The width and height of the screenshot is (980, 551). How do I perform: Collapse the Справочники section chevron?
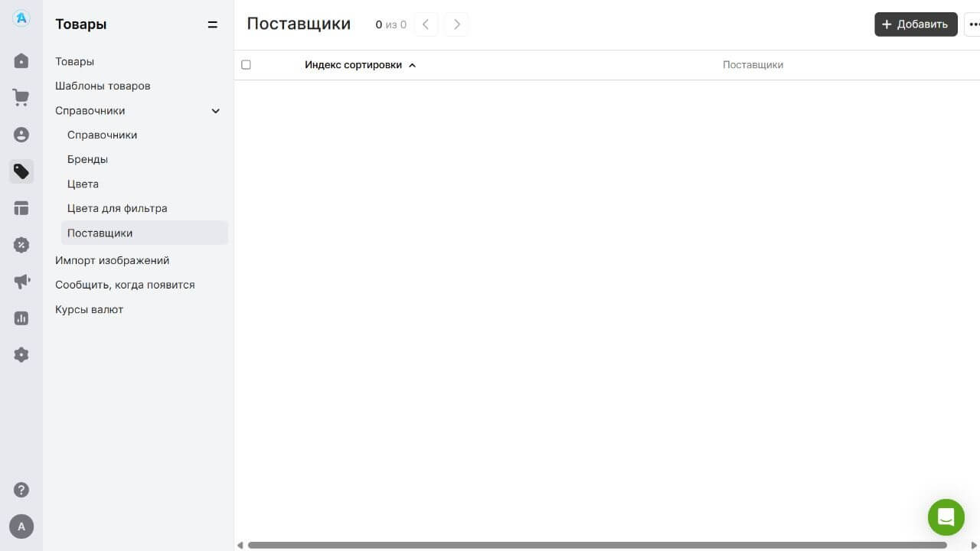point(216,111)
